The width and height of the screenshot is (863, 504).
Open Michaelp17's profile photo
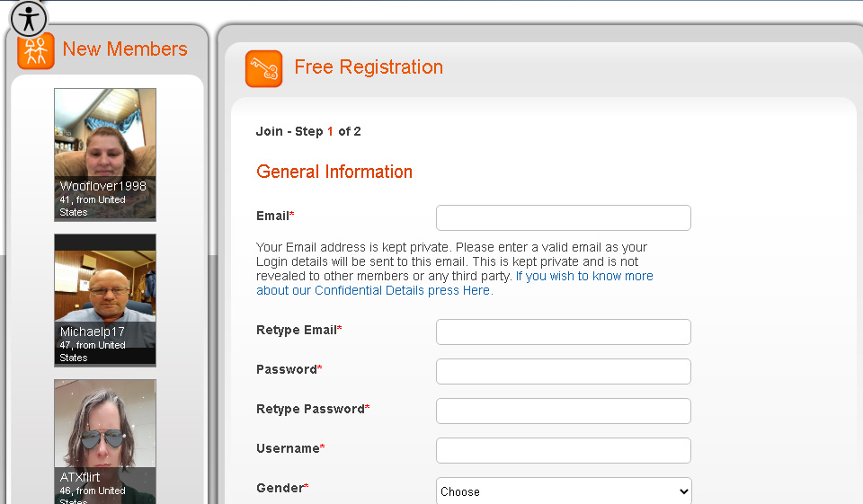click(x=105, y=283)
